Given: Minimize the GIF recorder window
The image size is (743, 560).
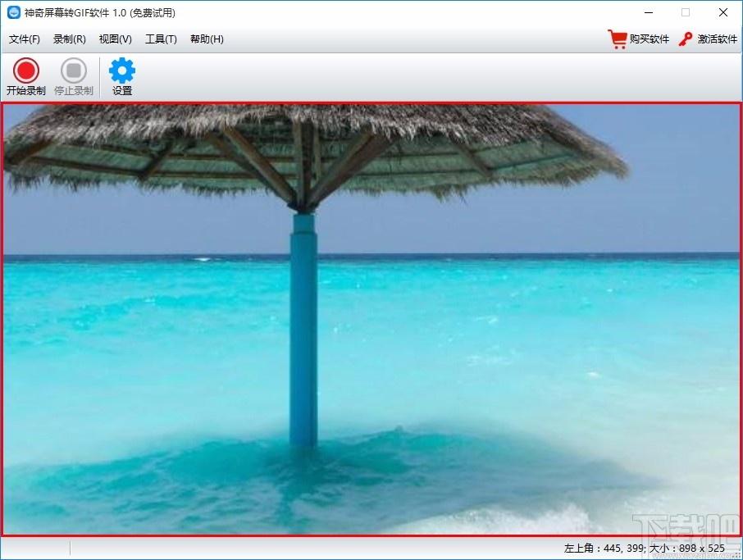Looking at the screenshot, I should [x=649, y=12].
